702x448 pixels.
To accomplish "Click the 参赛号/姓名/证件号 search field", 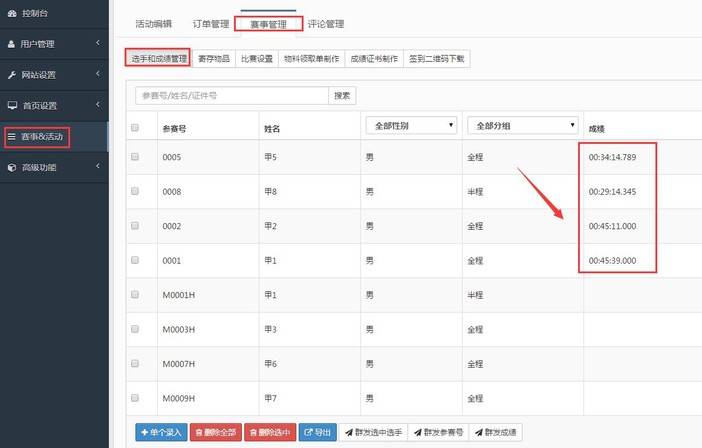I will click(x=232, y=95).
